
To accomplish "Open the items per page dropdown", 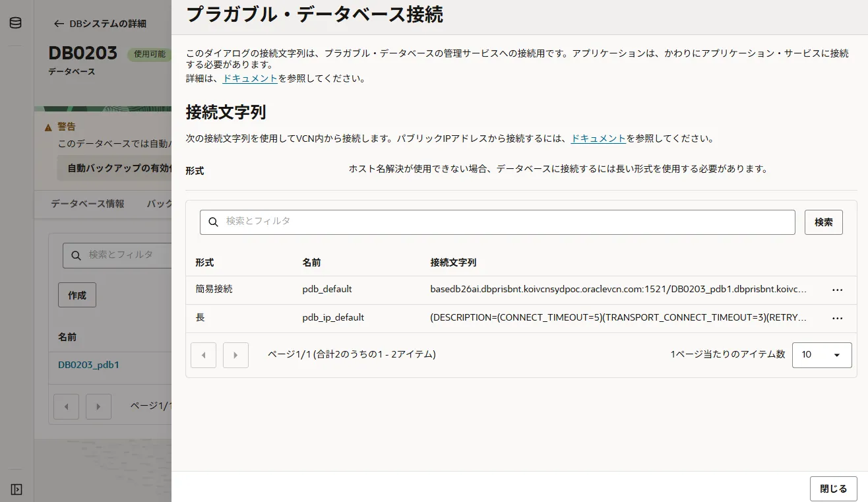I will 821,355.
